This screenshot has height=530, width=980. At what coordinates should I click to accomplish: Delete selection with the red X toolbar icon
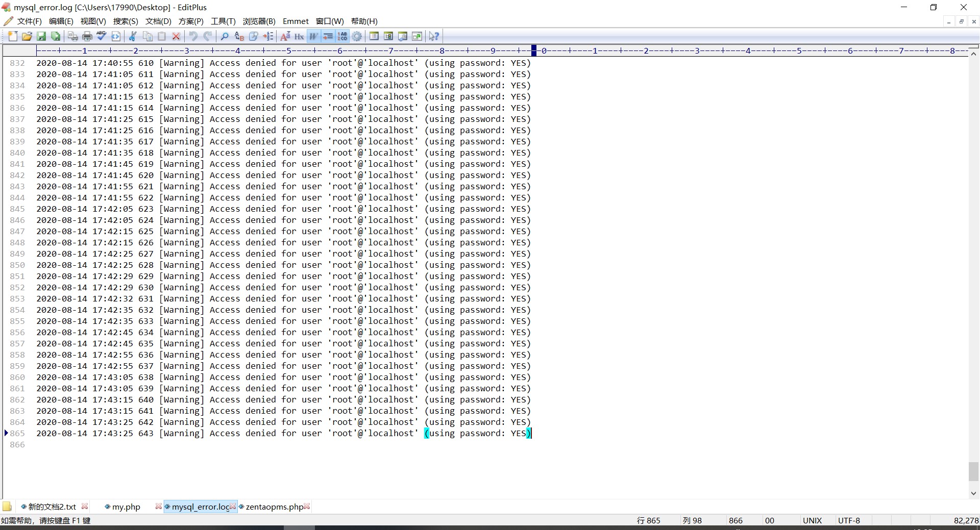point(176,36)
